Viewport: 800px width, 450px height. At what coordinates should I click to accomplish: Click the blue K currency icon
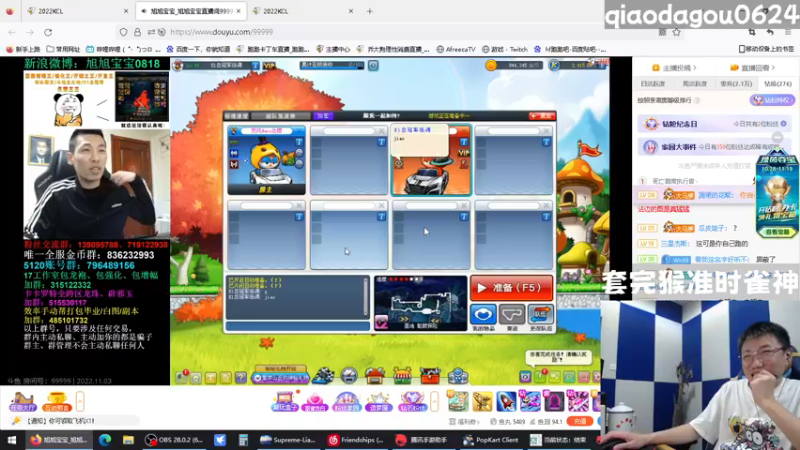(x=555, y=65)
